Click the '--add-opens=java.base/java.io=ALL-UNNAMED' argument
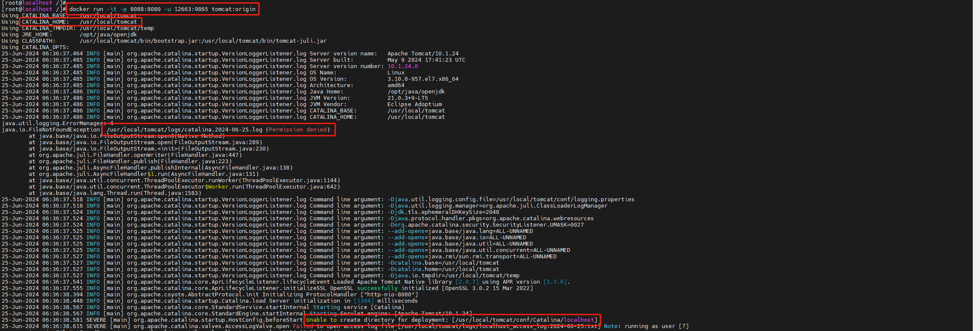The height and width of the screenshot is (331, 980). (457, 237)
